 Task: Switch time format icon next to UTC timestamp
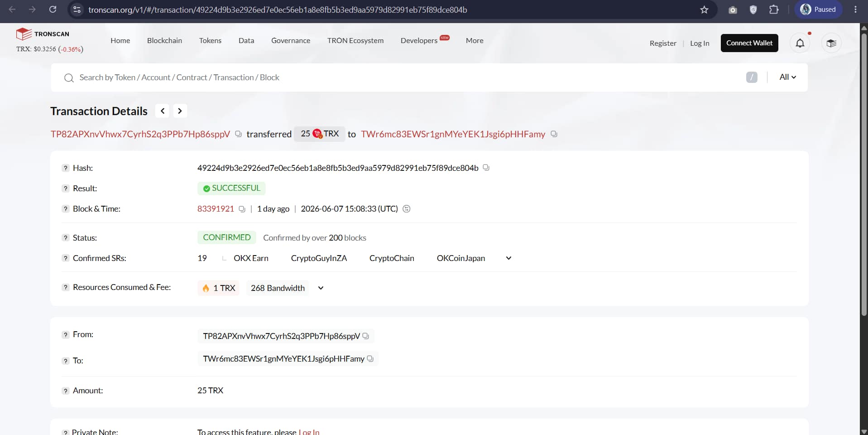click(x=407, y=209)
